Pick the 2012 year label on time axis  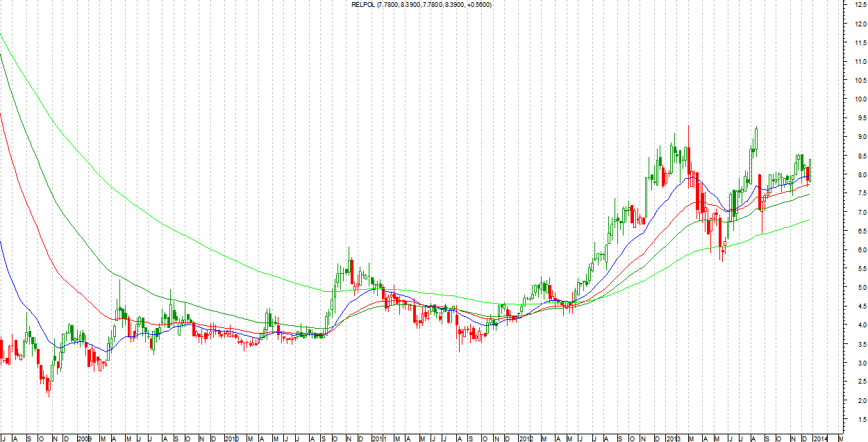tap(526, 439)
